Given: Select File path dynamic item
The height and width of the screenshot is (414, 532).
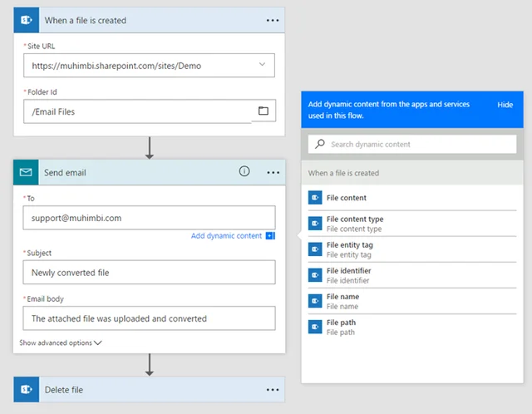Looking at the screenshot, I should 412,328.
